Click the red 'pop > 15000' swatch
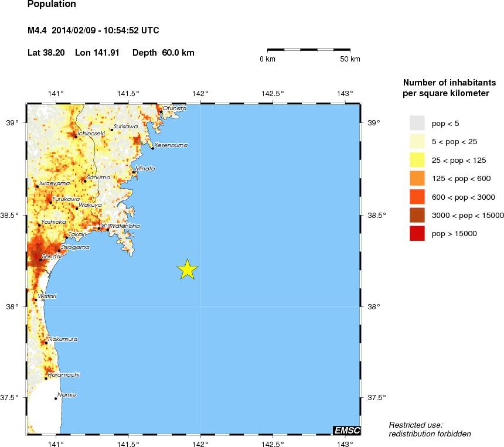 [417, 234]
